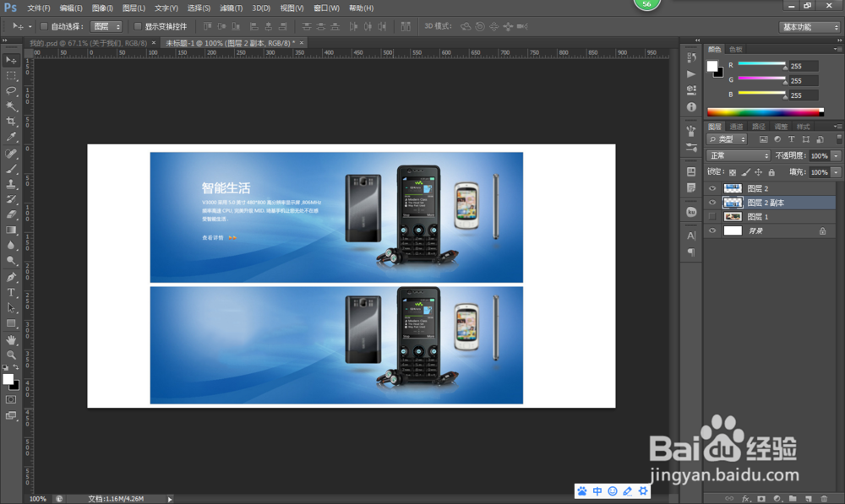Viewport: 845px width, 504px height.
Task: Select the Eyedropper tool
Action: pos(11,137)
